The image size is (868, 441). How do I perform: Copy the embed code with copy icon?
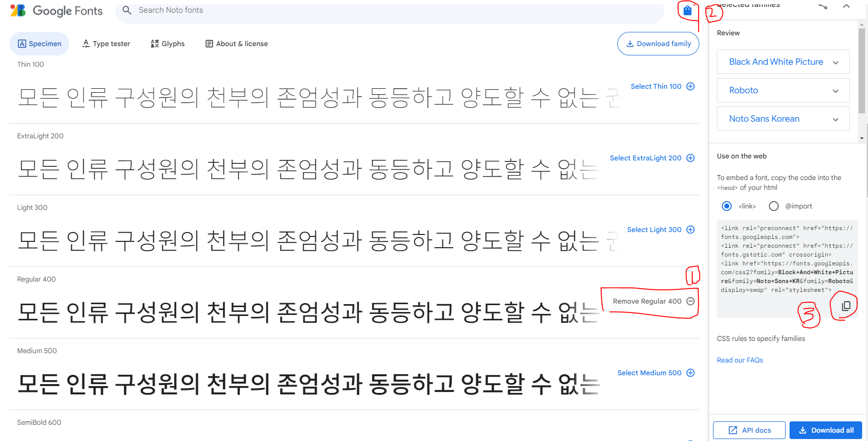[846, 306]
